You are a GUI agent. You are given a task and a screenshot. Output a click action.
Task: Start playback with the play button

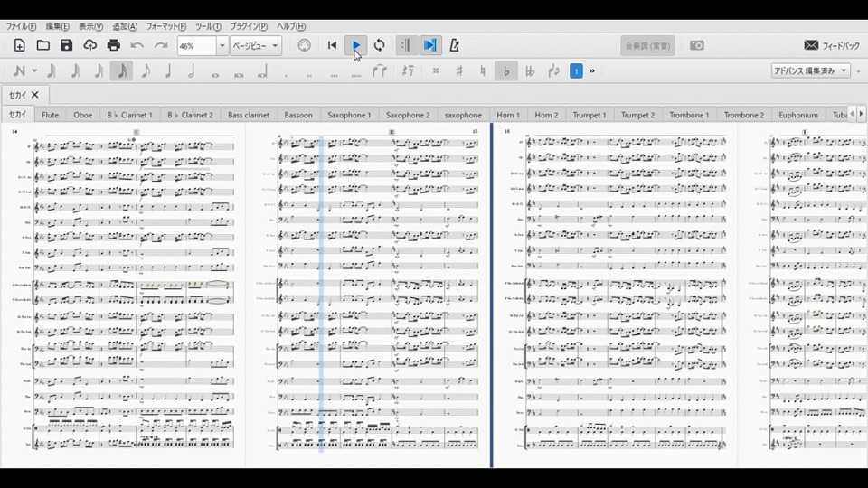(356, 45)
